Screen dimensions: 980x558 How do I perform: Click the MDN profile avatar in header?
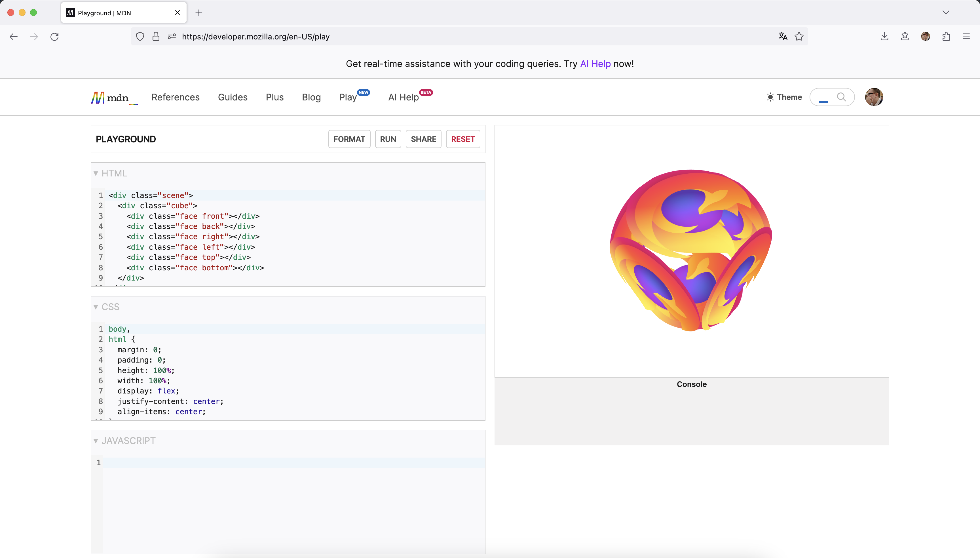click(x=874, y=97)
